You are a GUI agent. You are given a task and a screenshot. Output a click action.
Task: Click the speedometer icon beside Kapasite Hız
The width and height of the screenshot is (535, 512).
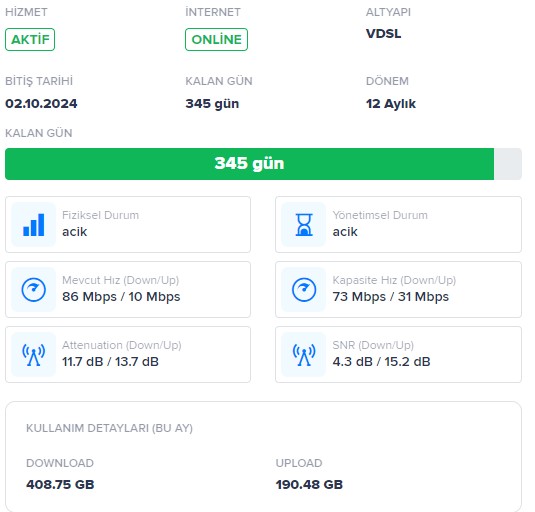pyautogui.click(x=304, y=290)
